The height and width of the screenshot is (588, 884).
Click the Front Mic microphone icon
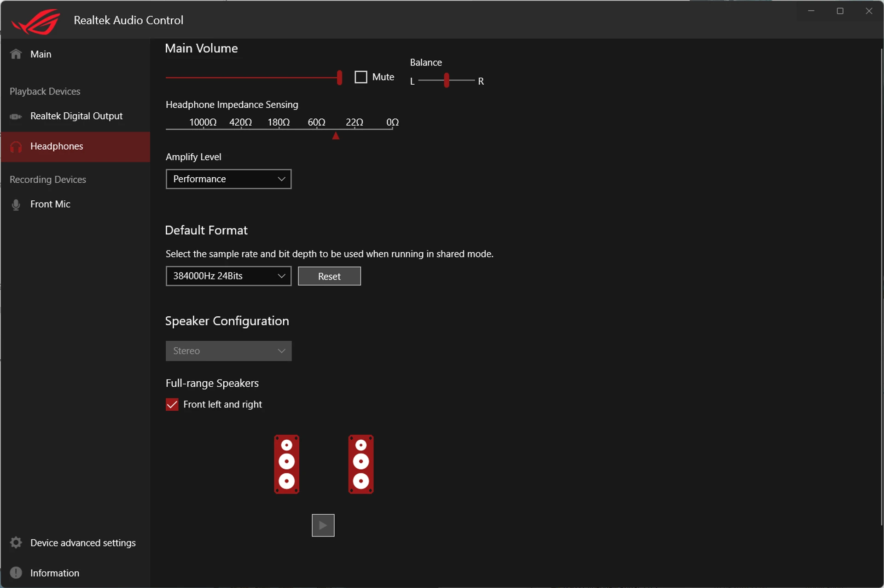pos(16,204)
